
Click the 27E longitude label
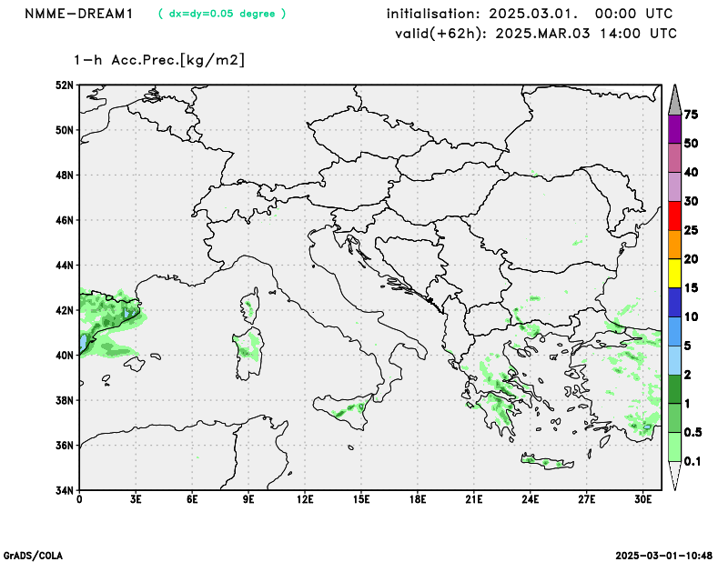point(586,500)
